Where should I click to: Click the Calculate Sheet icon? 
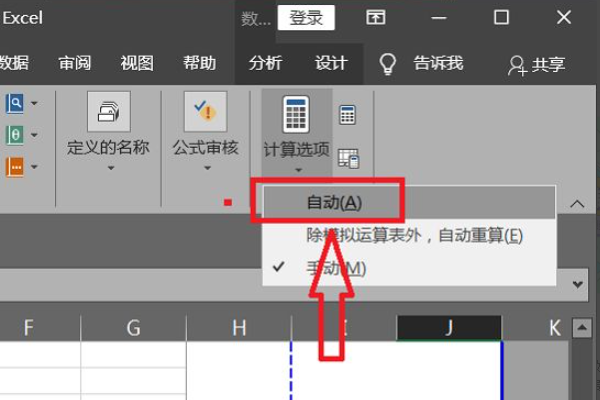click(x=349, y=158)
